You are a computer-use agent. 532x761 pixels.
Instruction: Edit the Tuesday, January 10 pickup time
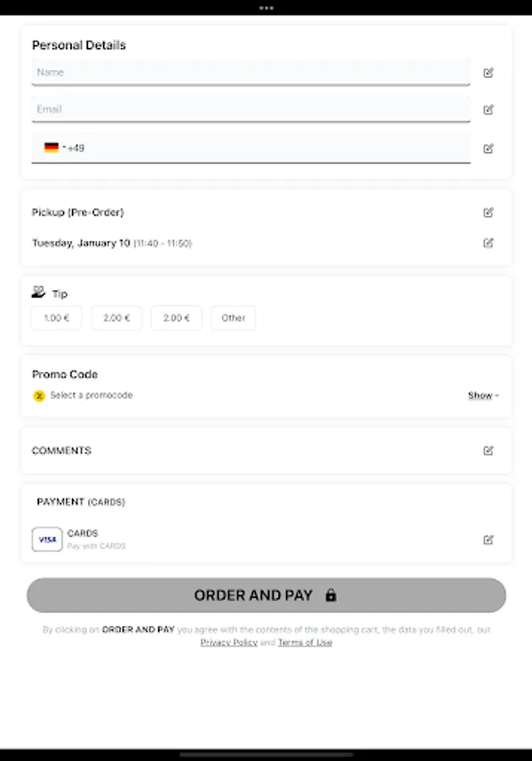(488, 243)
